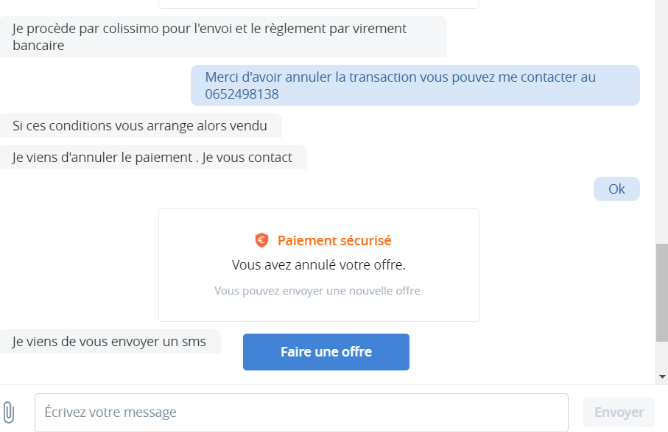Click the Vous avez annulé votre offre text
Image resolution: width=668 pixels, height=432 pixels.
click(x=319, y=265)
